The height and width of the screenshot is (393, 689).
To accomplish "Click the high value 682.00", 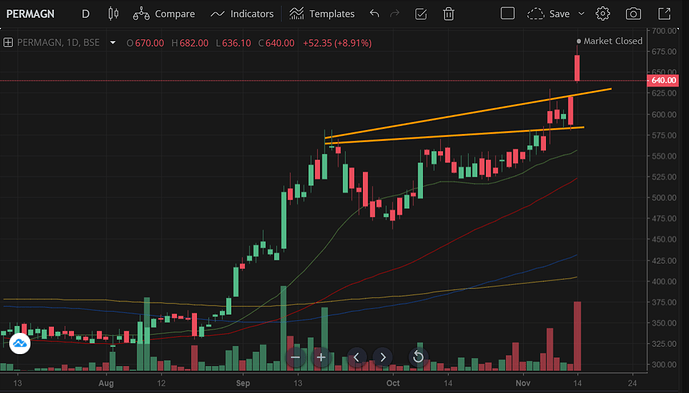I will [x=194, y=43].
